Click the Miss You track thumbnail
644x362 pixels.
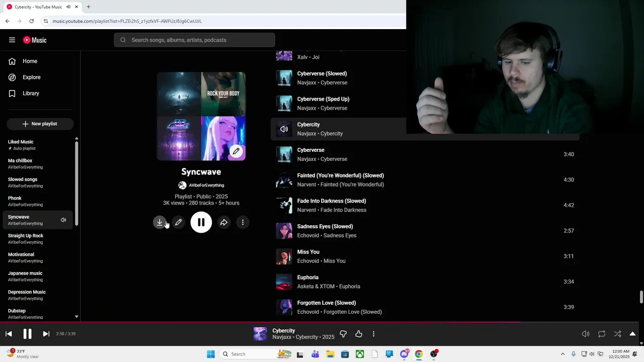[284, 256]
